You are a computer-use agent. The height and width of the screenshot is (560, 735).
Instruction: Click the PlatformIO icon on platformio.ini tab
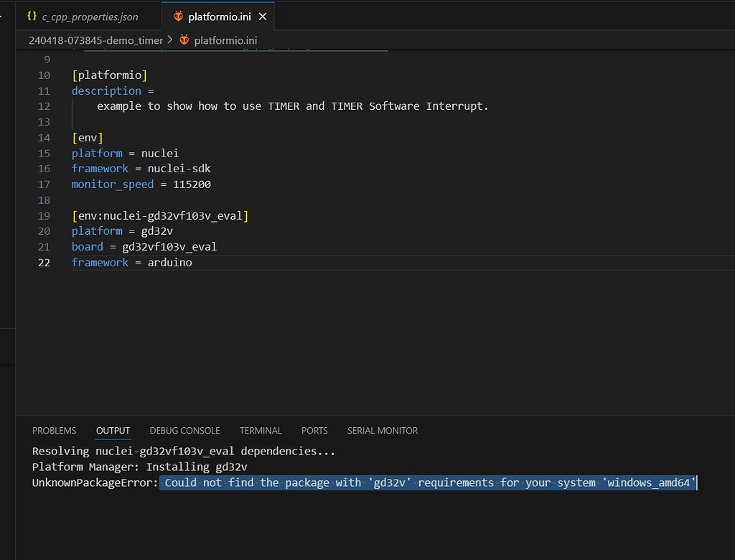(x=178, y=17)
